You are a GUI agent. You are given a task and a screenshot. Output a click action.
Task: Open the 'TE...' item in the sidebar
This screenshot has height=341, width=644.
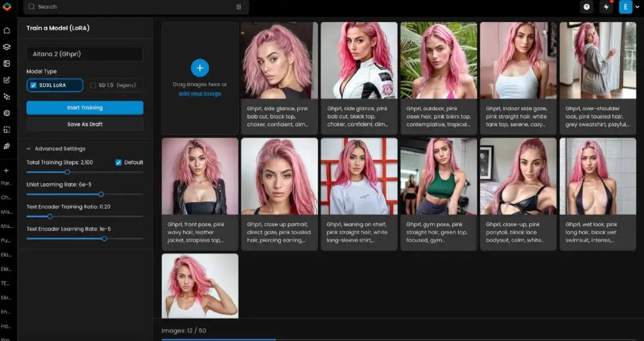pos(5,283)
